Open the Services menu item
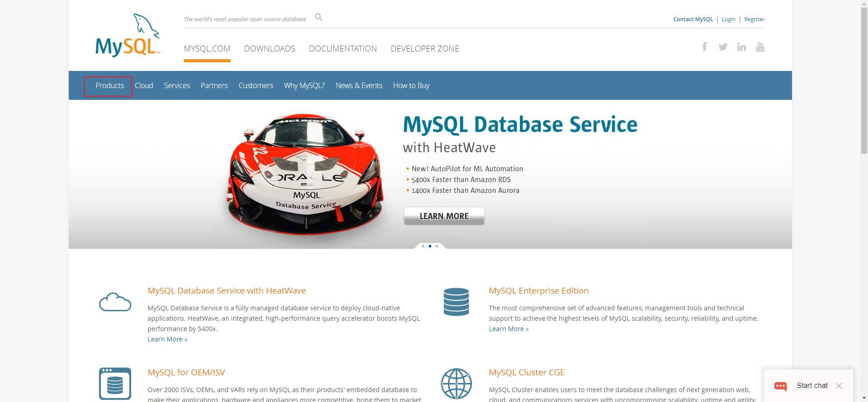The image size is (868, 402). pyautogui.click(x=177, y=86)
